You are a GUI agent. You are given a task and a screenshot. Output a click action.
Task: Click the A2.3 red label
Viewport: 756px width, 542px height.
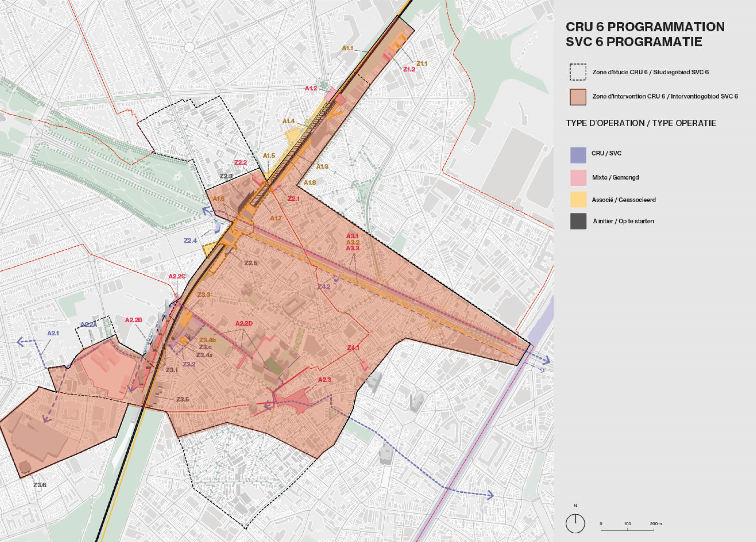(x=324, y=380)
